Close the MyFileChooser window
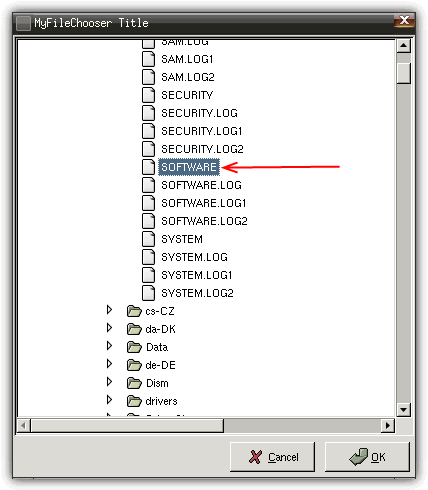Viewport: 428px width, 490px height. coord(404,21)
